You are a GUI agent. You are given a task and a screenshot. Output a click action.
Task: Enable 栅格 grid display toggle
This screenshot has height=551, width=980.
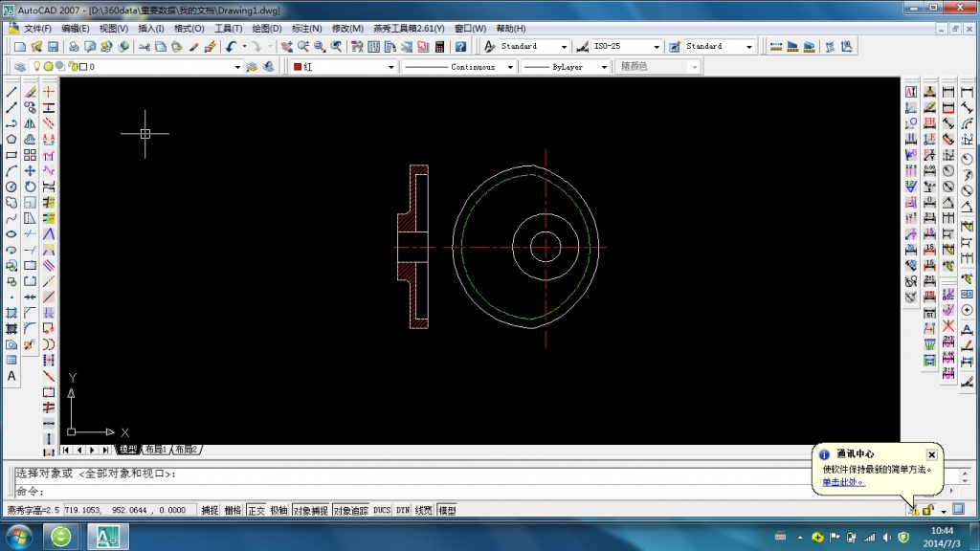(x=233, y=511)
